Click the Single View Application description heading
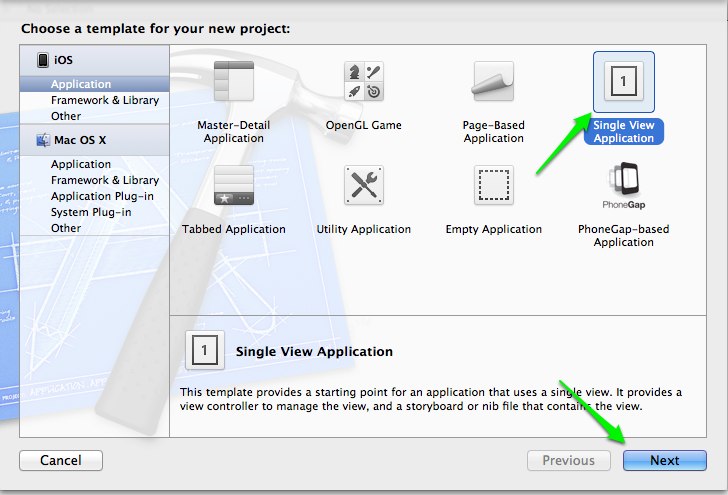The height and width of the screenshot is (495, 728). coord(314,352)
